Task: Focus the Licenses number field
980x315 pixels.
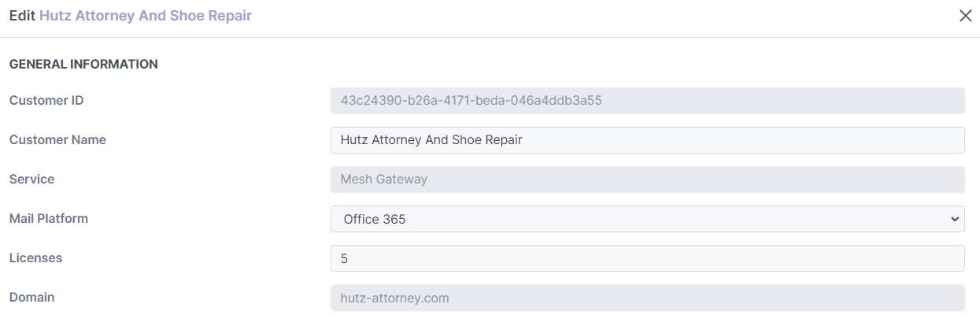Action: click(647, 258)
